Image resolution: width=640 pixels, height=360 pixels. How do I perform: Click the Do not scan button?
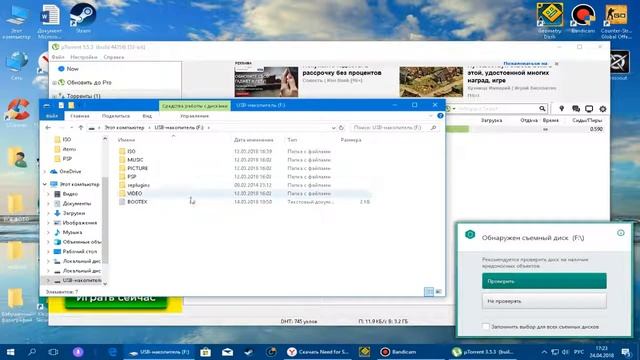(x=544, y=301)
